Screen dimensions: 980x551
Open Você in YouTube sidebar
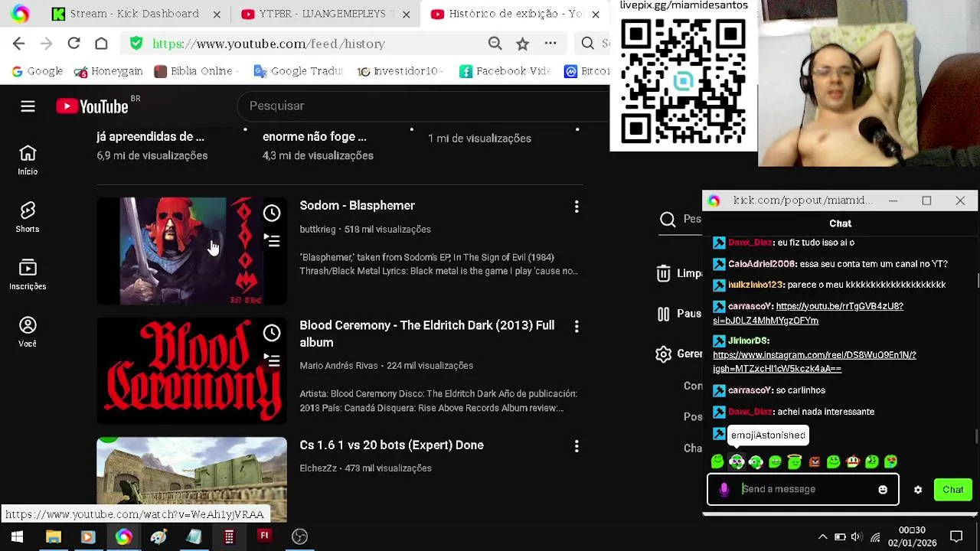pyautogui.click(x=28, y=332)
